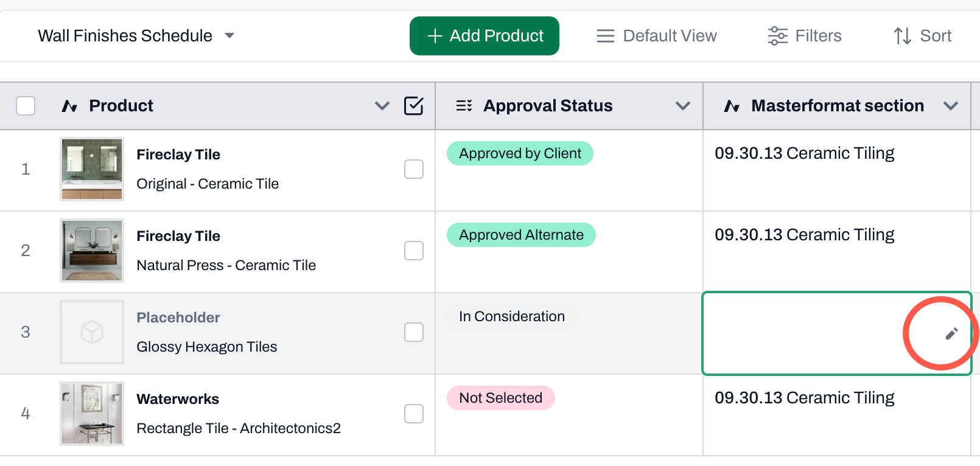980x466 pixels.
Task: Open the Fireclay Tile Natural Press thumbnail
Action: [x=92, y=251]
